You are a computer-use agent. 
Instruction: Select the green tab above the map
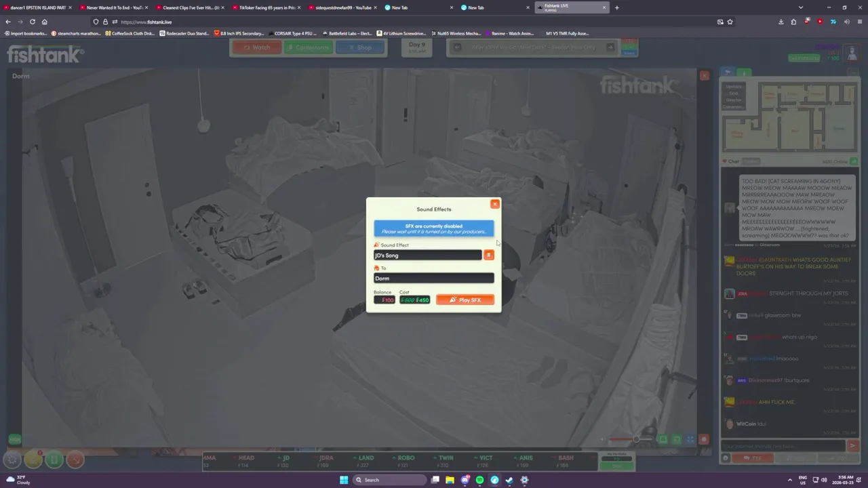tap(744, 72)
